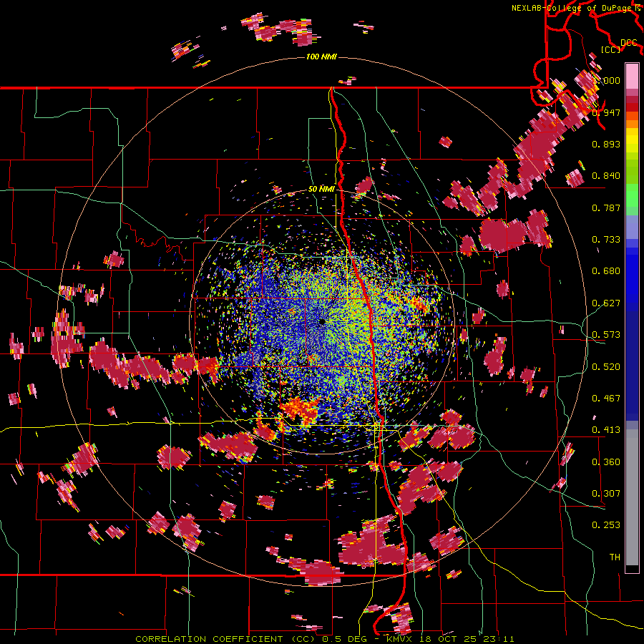Click the 0.787 scale value
This screenshot has height=644, width=644.
606,208
